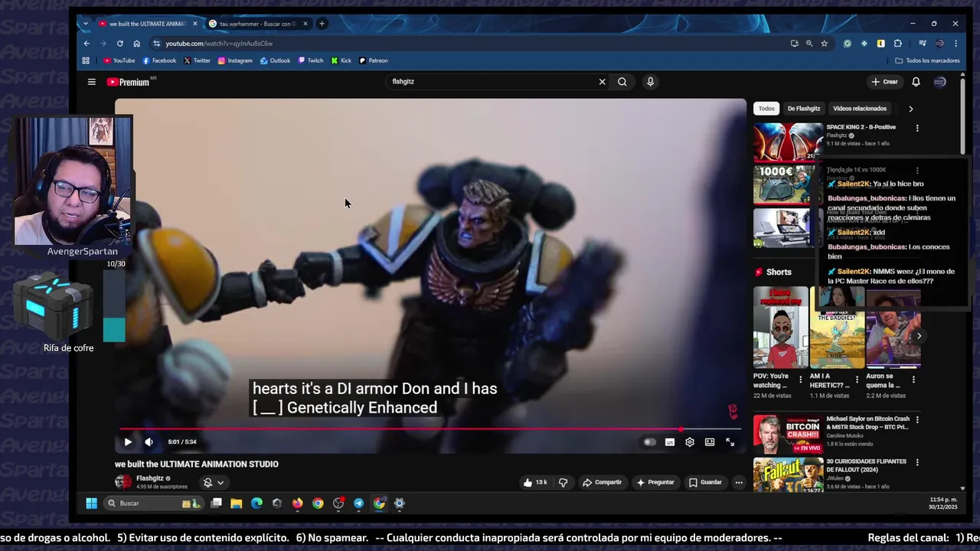
Task: Toggle subtitles with the captions button
Action: pyautogui.click(x=670, y=442)
